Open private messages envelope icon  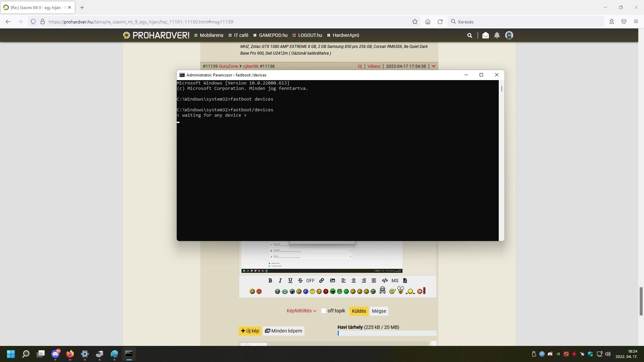[485, 35]
